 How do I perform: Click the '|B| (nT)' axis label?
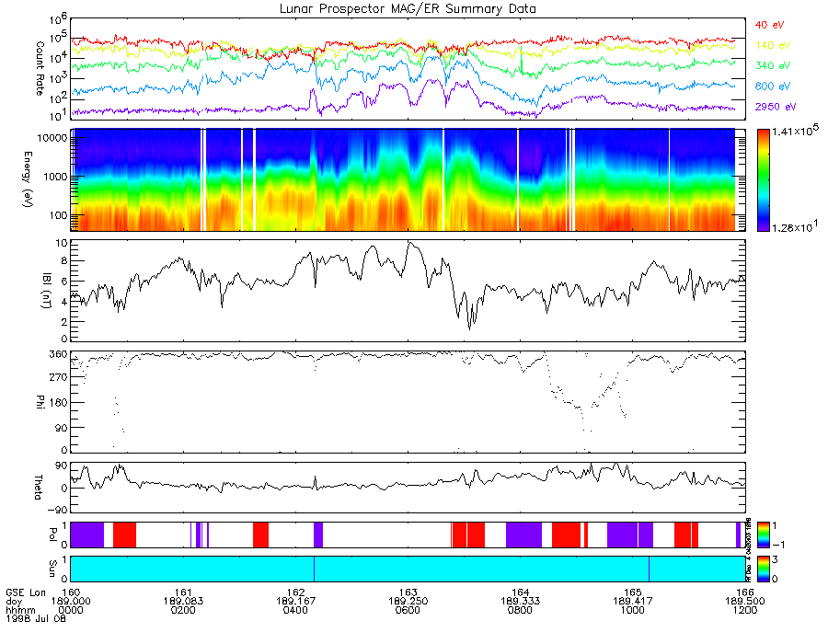tap(47, 291)
